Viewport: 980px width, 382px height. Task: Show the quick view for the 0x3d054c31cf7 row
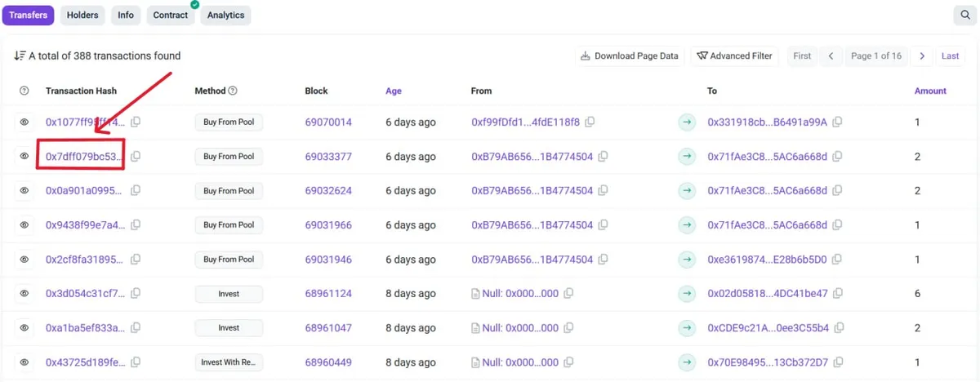coord(24,293)
